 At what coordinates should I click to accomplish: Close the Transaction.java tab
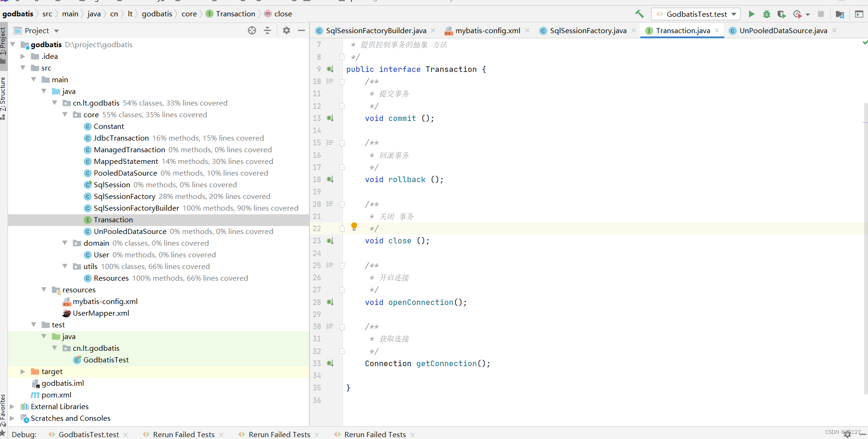pyautogui.click(x=717, y=30)
